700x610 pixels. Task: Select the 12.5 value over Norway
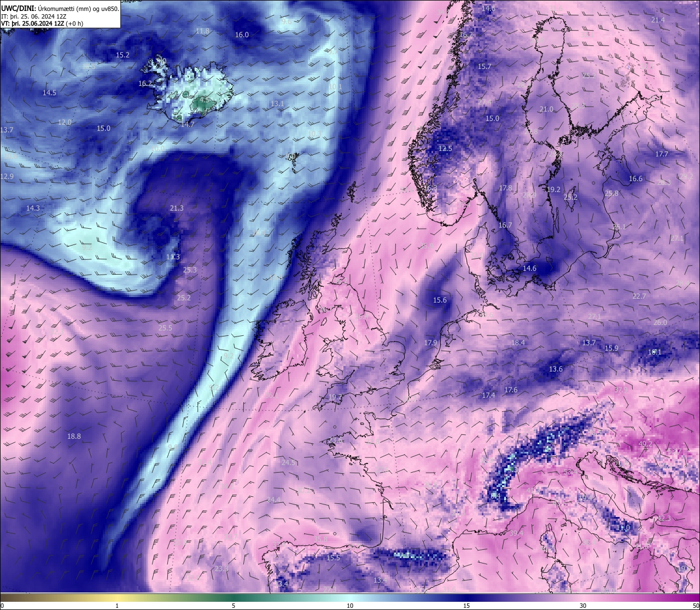point(446,148)
